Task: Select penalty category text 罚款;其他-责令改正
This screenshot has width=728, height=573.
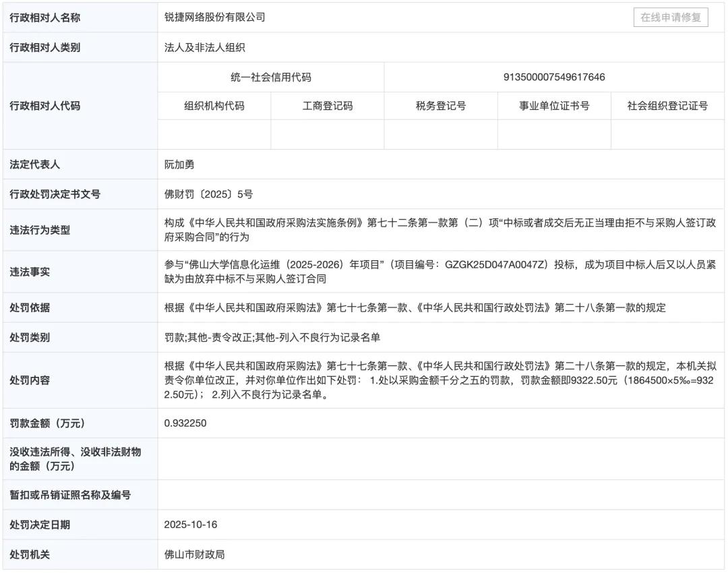Action: pos(272,337)
